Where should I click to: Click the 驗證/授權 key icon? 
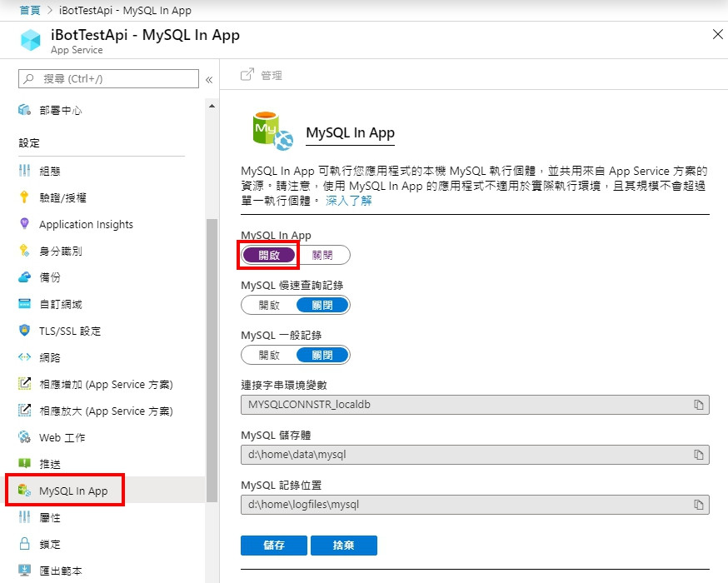tap(24, 197)
